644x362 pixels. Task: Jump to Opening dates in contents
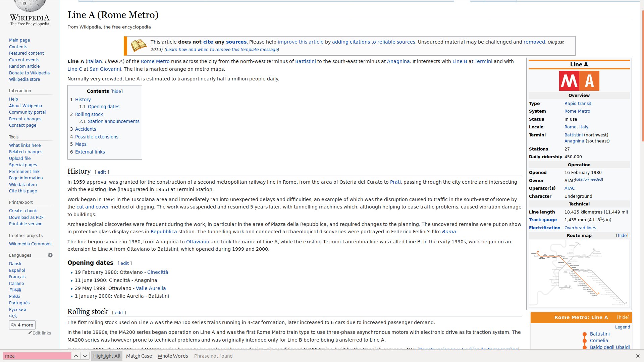[103, 107]
